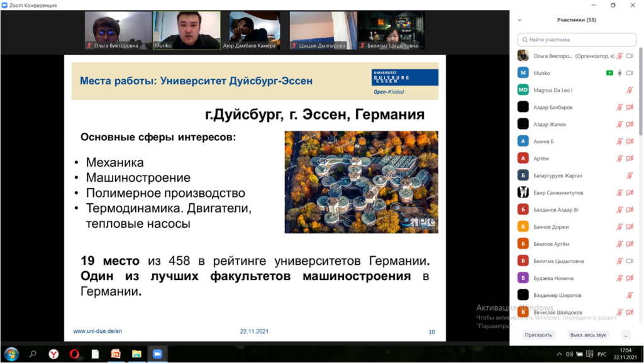
Task: Select Magnus Da Leo I participant row
Action: (577, 90)
